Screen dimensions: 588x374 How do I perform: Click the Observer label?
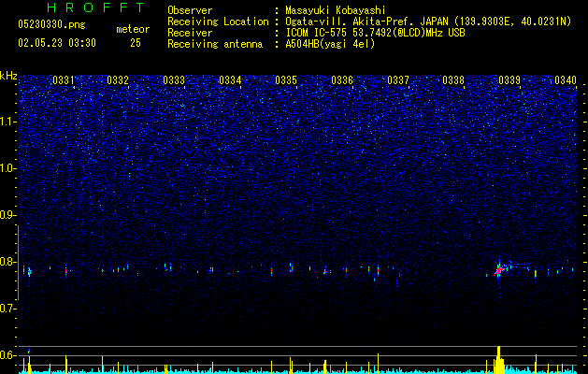tap(190, 10)
